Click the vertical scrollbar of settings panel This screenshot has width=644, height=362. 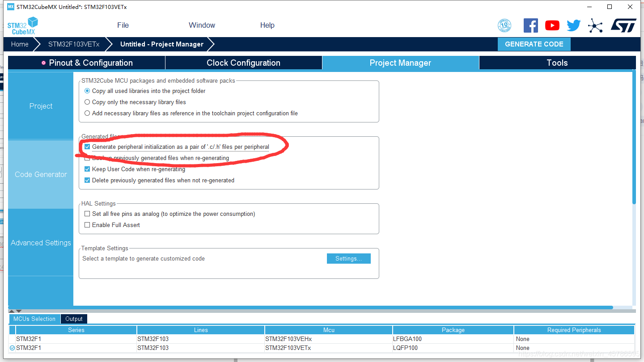pyautogui.click(x=634, y=136)
